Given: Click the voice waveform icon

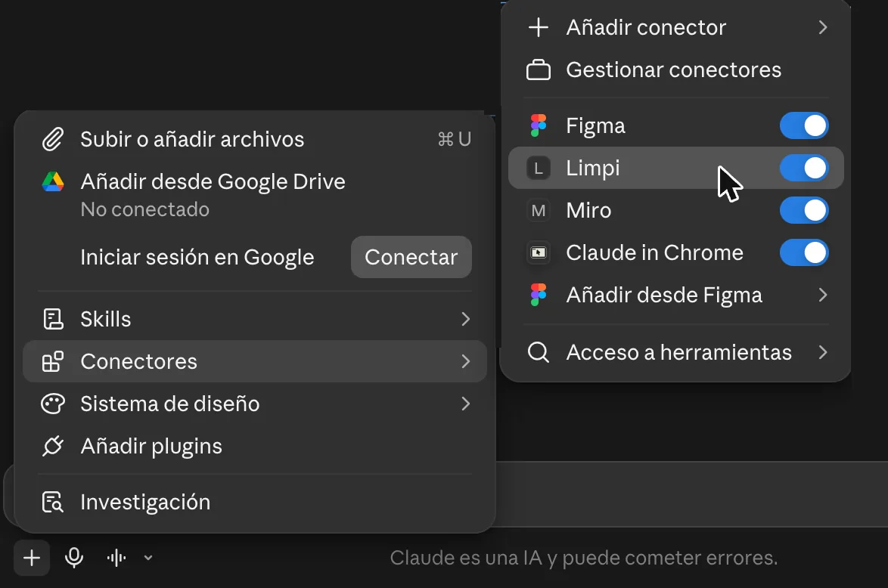Looking at the screenshot, I should [x=116, y=558].
